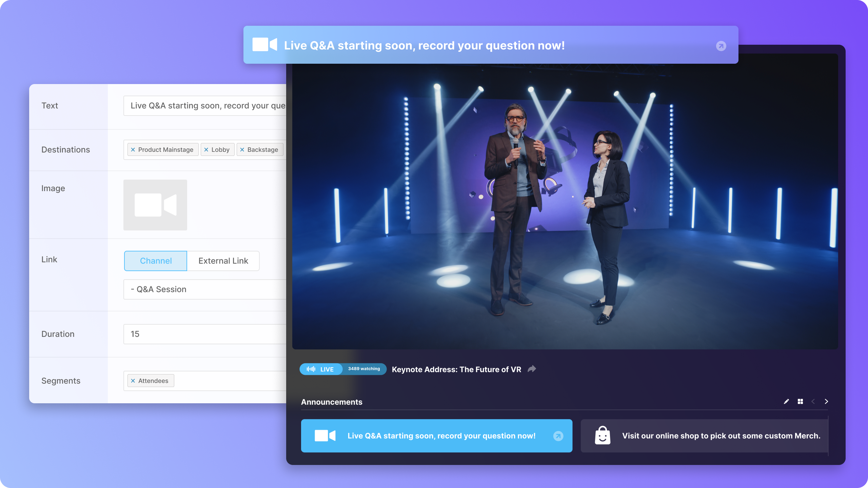Click the shopping bag icon
868x488 pixels.
pyautogui.click(x=603, y=435)
